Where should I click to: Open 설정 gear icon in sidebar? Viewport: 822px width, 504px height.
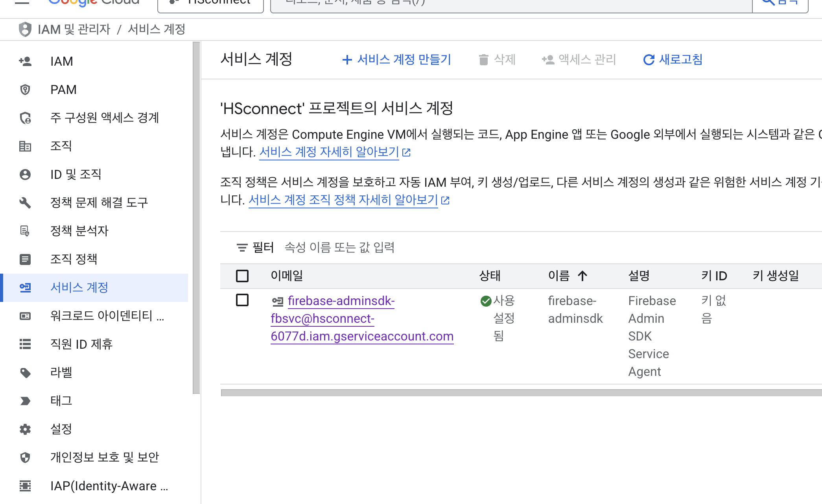click(x=25, y=429)
